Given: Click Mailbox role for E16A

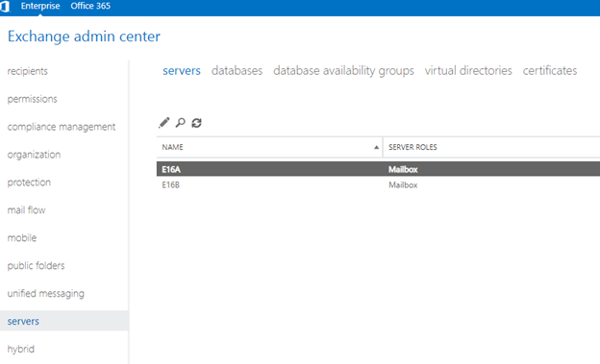Looking at the screenshot, I should coord(403,169).
